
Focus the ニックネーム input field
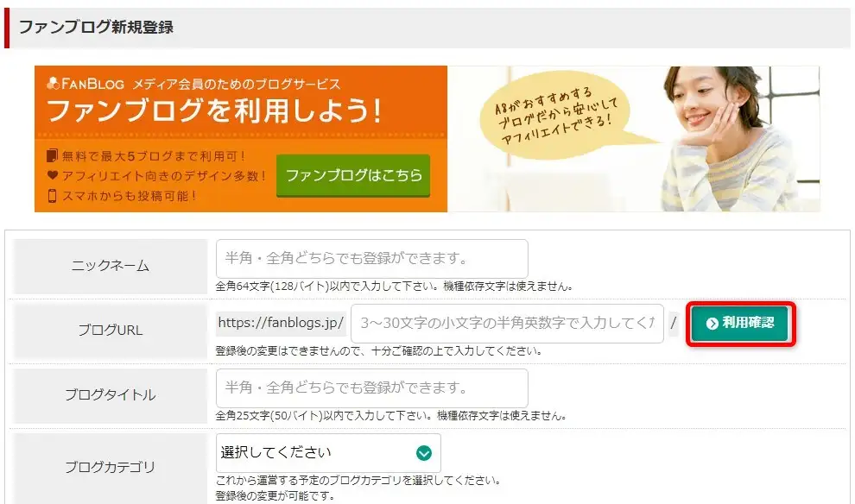click(x=372, y=258)
